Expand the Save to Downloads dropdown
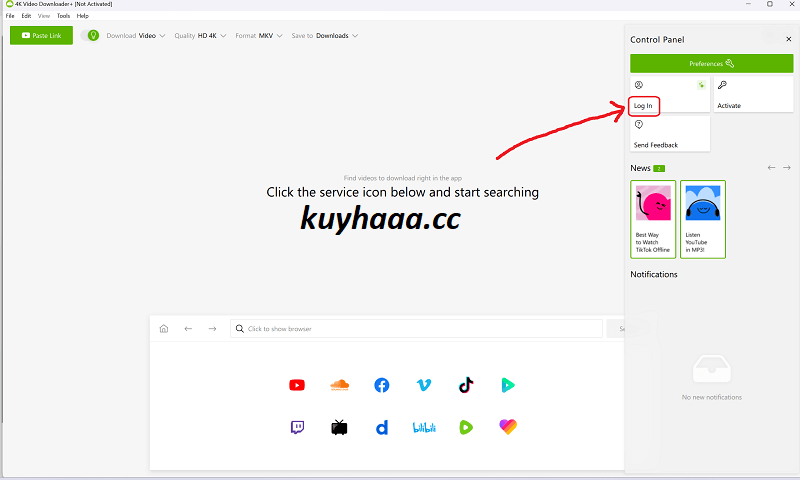Screen dimensions: 800x480 (324, 36)
